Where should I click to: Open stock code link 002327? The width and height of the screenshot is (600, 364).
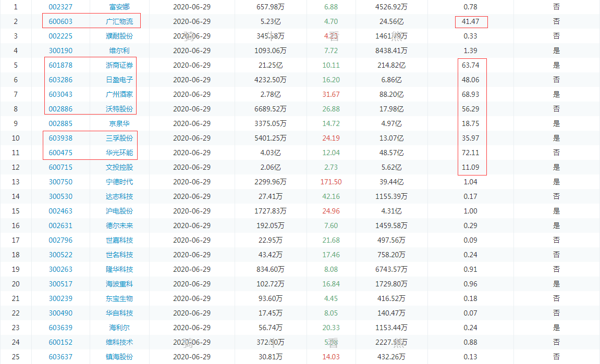[x=60, y=7]
